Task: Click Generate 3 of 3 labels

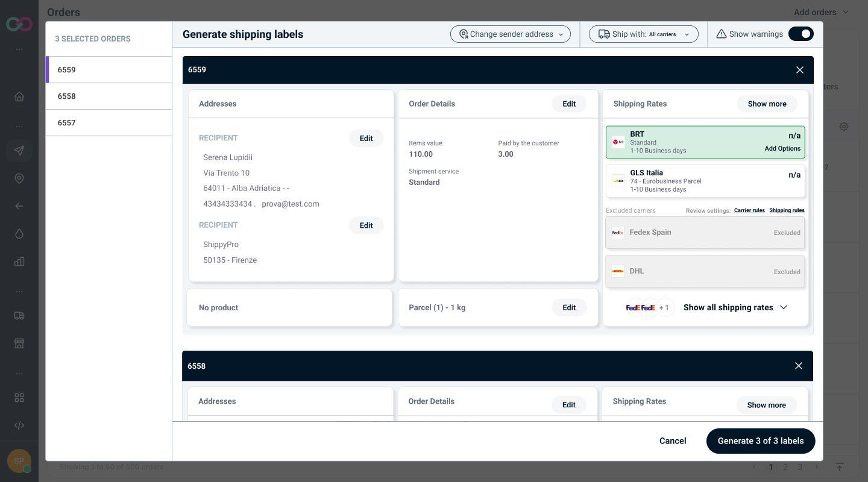Action: click(x=761, y=441)
